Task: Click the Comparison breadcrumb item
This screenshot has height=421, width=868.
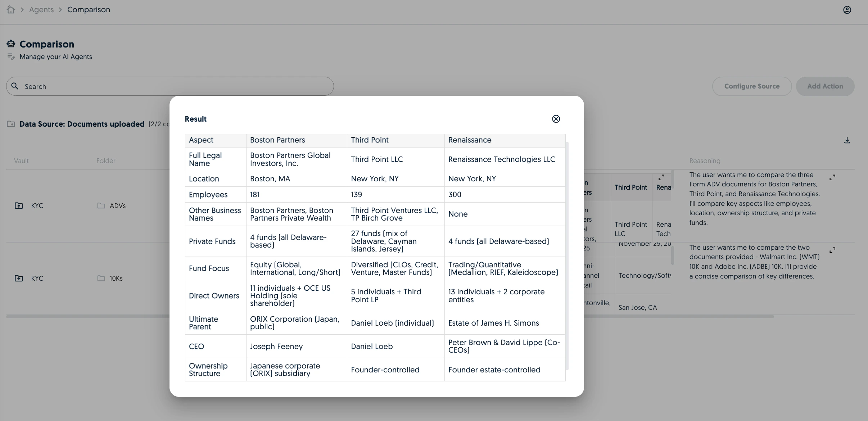Action: pyautogui.click(x=89, y=10)
